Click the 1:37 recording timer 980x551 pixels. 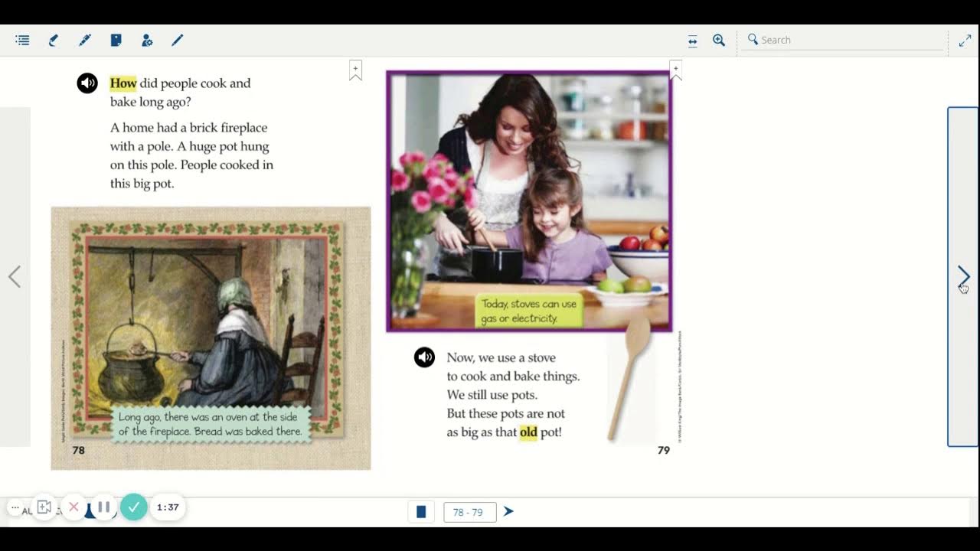pos(168,507)
